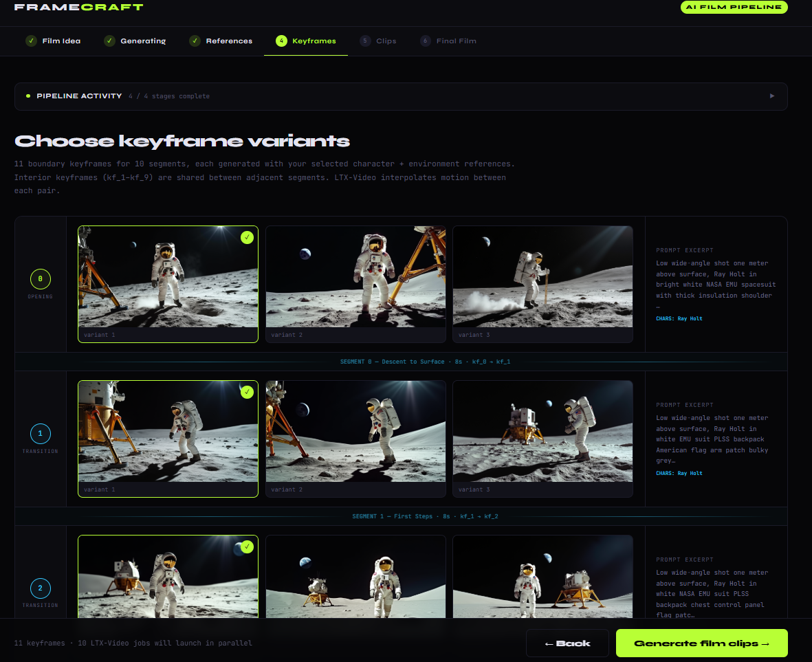Click the Transition 1 CHARS: Ray Holt tag

(x=679, y=474)
